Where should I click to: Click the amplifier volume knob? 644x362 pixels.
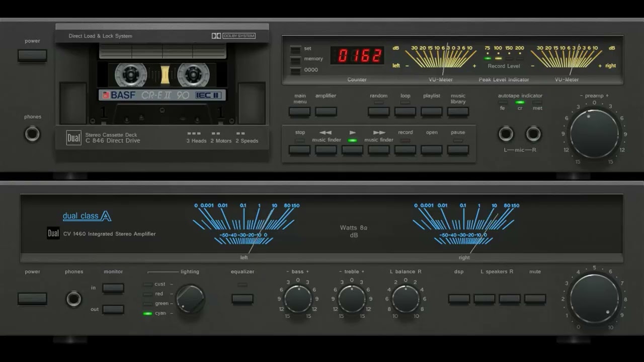[x=594, y=299]
